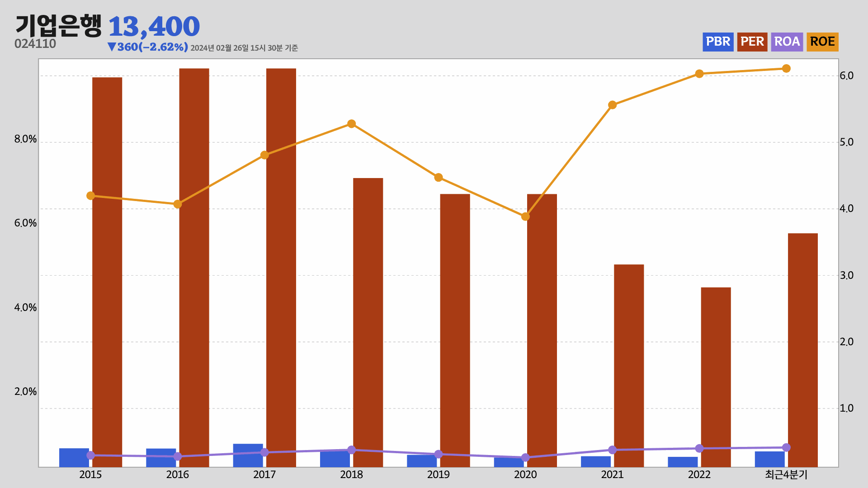This screenshot has width=868, height=488.
Task: Click the 2018 ROE data point
Action: tap(351, 124)
